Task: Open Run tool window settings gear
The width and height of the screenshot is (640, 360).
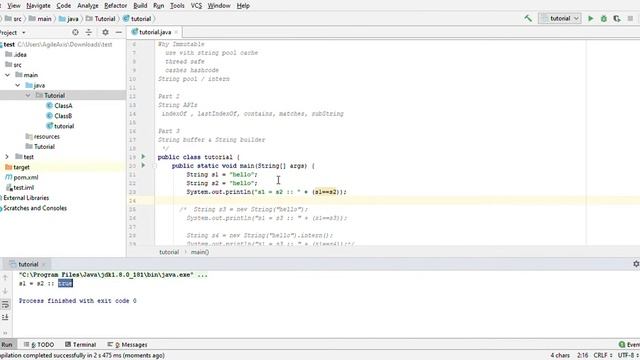Action: pyautogui.click(x=636, y=264)
